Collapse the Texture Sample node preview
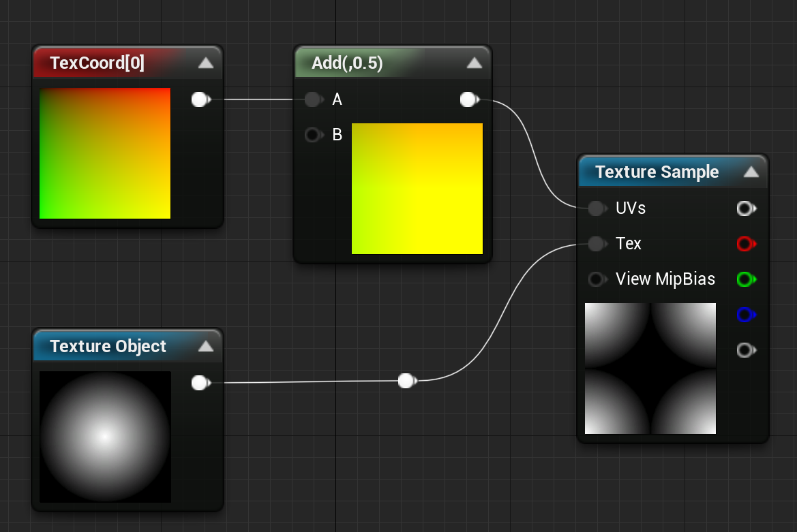This screenshot has width=797, height=532. tap(751, 172)
